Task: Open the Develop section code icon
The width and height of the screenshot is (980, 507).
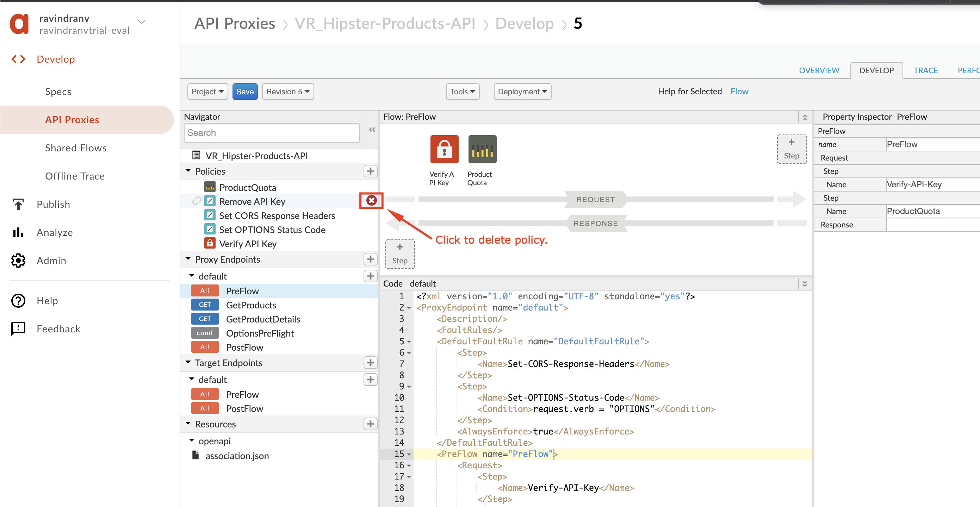Action: pos(18,59)
